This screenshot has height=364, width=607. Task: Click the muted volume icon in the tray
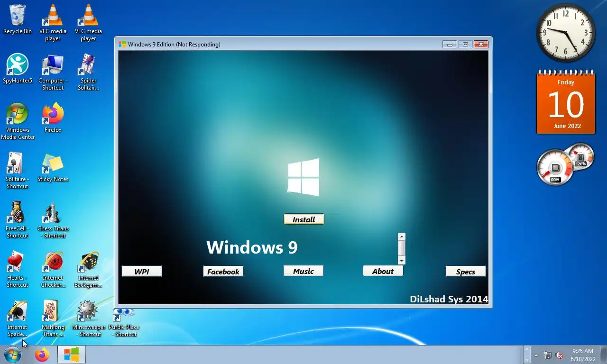coord(559,355)
